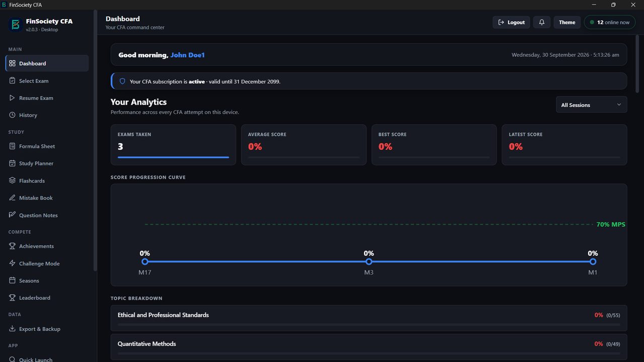Click the Resume Exam play icon
This screenshot has width=644, height=362.
click(13, 98)
